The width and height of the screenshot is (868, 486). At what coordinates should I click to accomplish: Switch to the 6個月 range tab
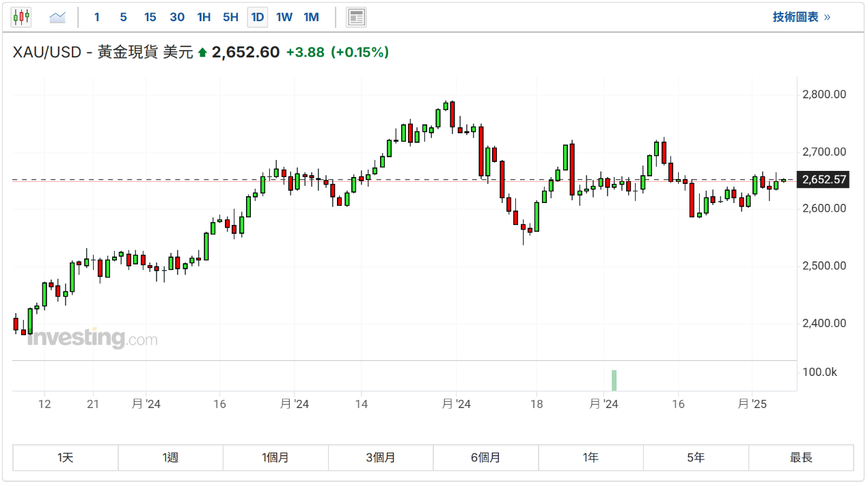click(486, 458)
